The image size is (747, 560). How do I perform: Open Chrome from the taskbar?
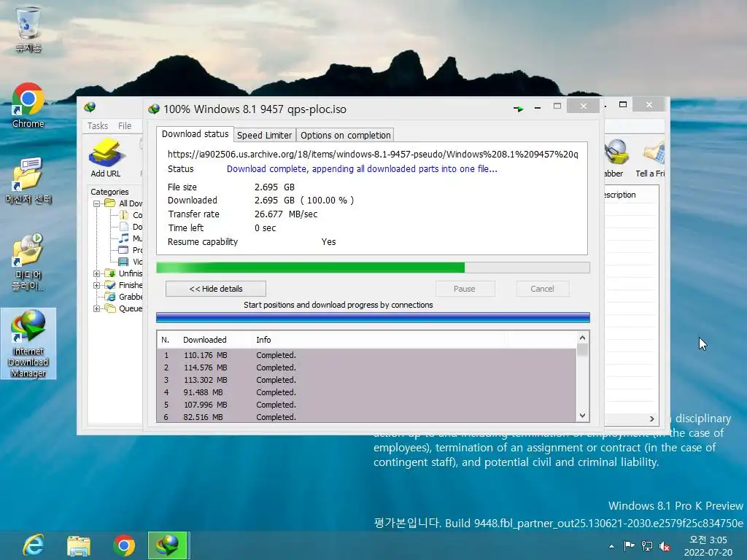coord(124,545)
